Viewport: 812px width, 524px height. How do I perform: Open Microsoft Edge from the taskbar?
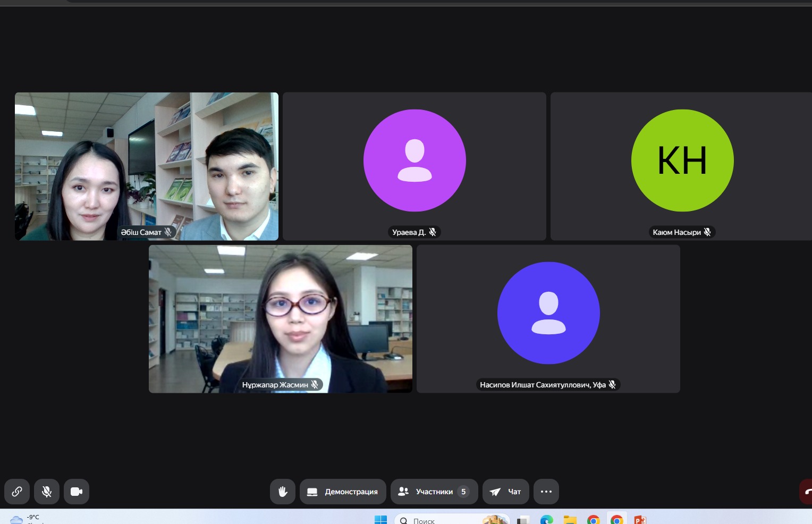pos(546,520)
